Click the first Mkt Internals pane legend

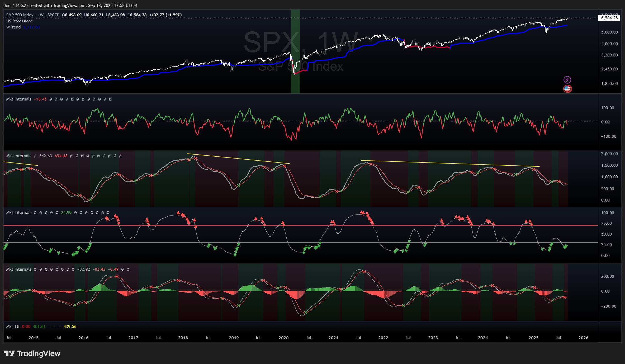(x=19, y=99)
